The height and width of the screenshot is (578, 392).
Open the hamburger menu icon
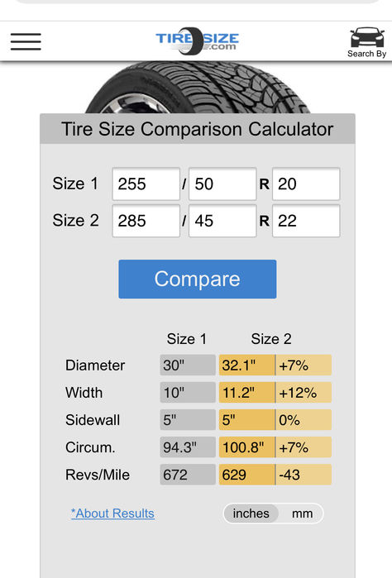(x=26, y=41)
